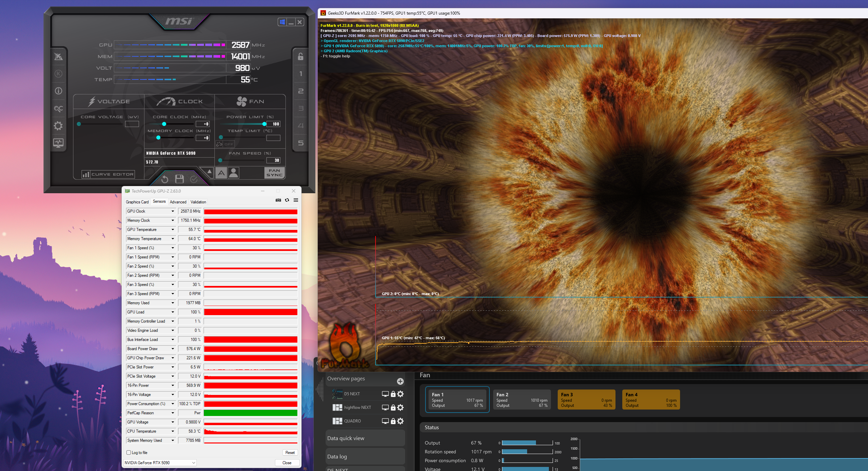Open the highflow NEXT settings gear
The height and width of the screenshot is (471, 868).
400,407
